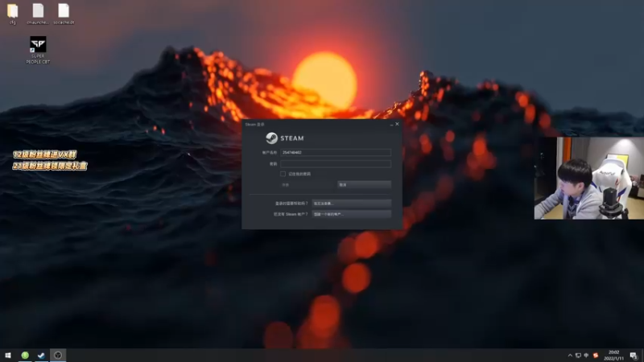644x362 pixels.
Task: Minimize the Steam login window
Action: click(391, 124)
